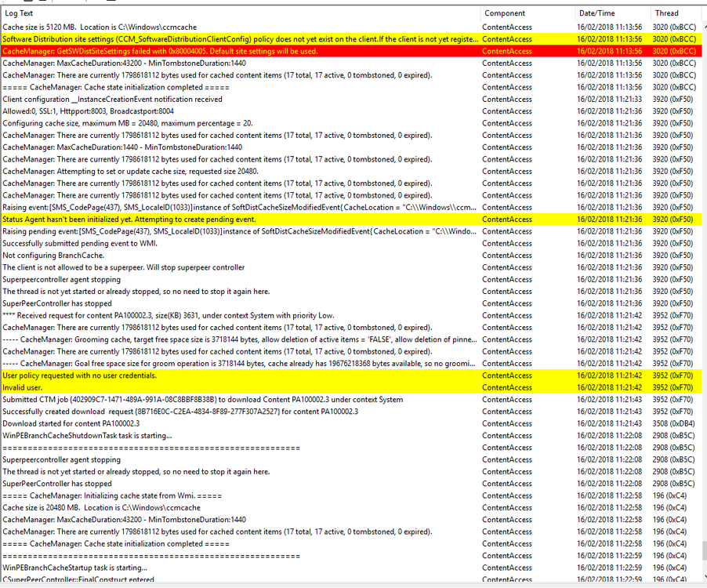Select yellow 'Invalid user.' log row

[x=351, y=387]
